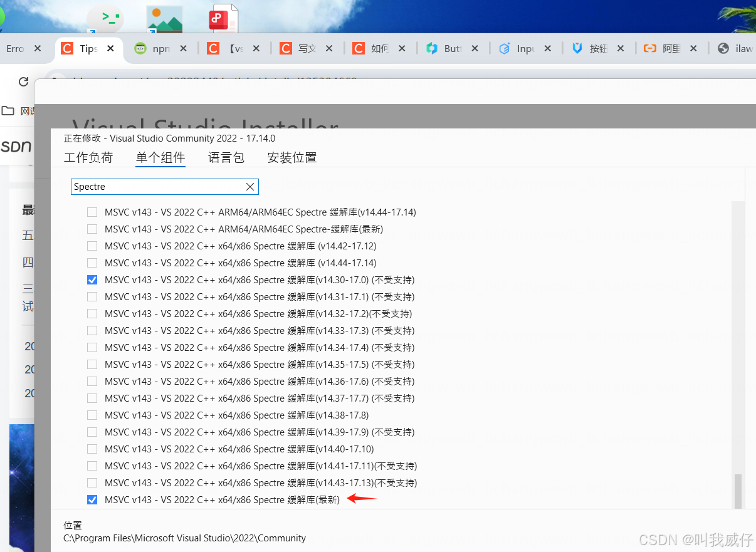Open the red WPS PDF desktop icon
This screenshot has width=756, height=552.
pyautogui.click(x=224, y=18)
